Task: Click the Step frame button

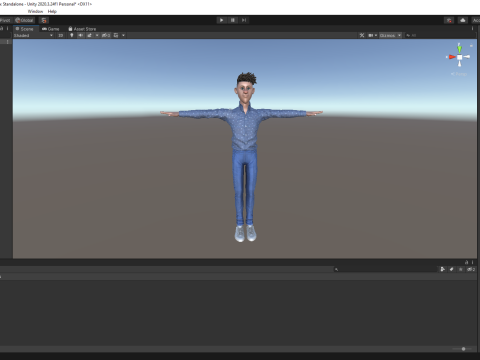Action: point(244,20)
